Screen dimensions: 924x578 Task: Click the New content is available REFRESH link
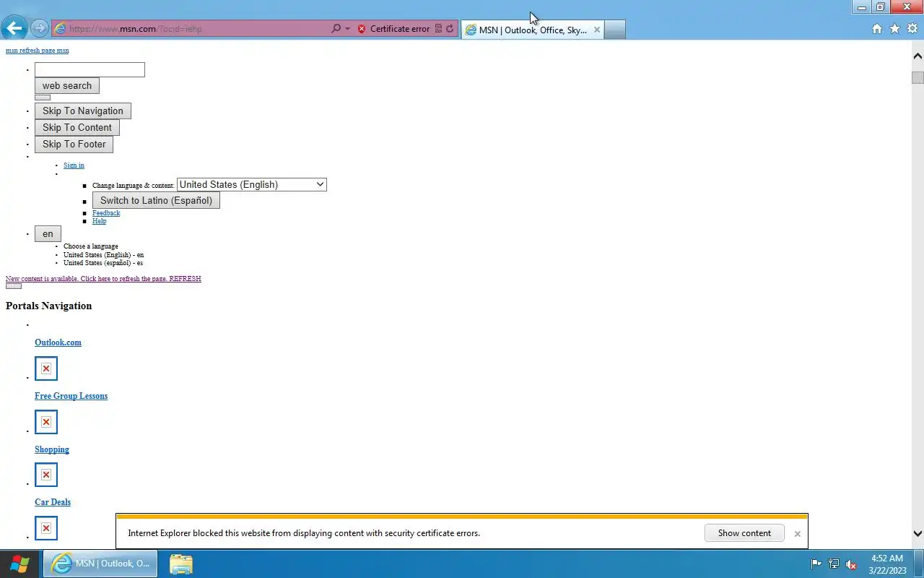tap(103, 279)
